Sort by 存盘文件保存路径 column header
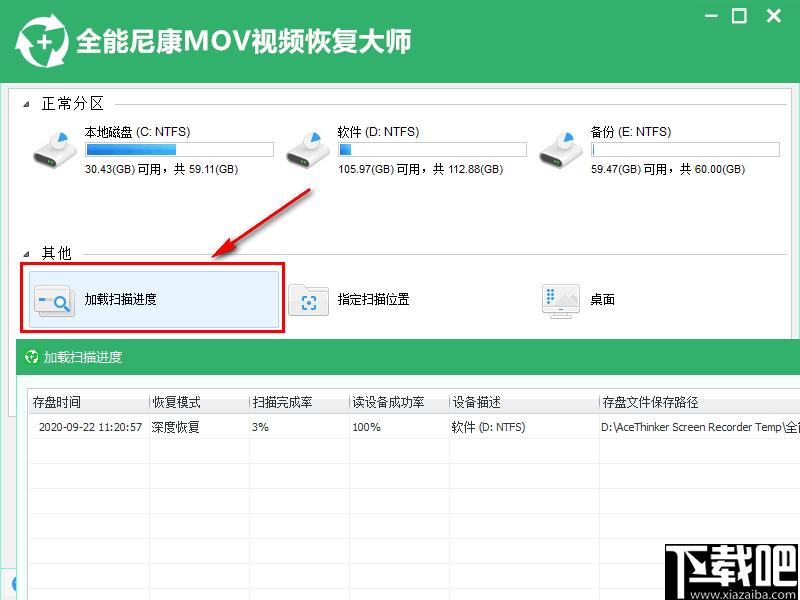Screen dimensions: 800x600 pos(699,403)
